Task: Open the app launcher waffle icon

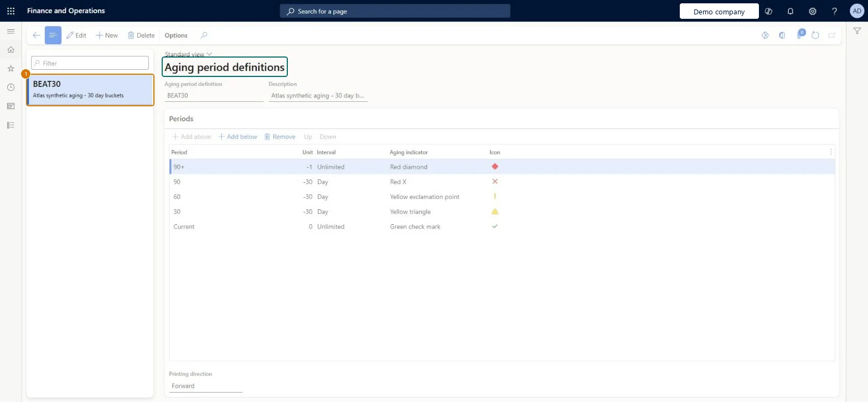Action: (11, 11)
